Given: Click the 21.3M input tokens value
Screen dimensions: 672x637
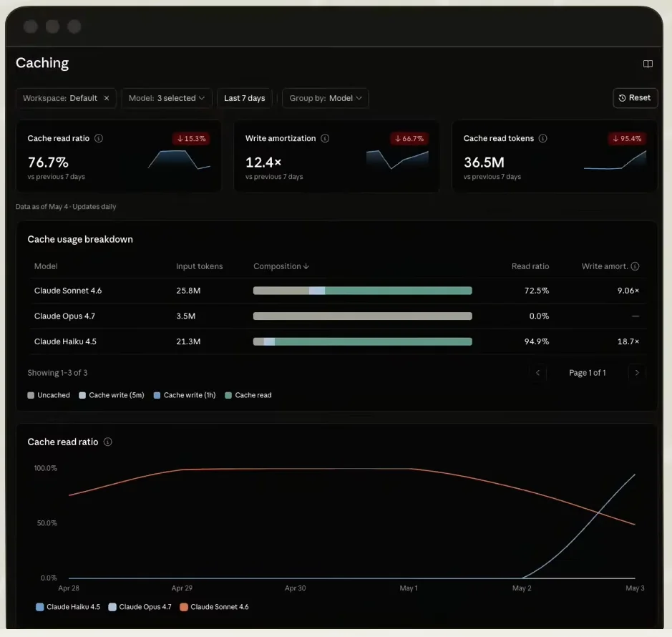Looking at the screenshot, I should coord(188,341).
